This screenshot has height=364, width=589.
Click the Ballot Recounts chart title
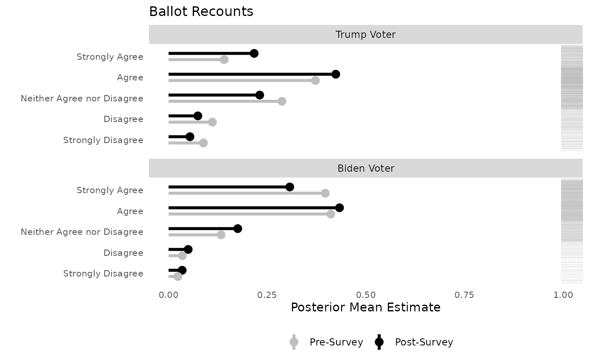[x=201, y=11]
